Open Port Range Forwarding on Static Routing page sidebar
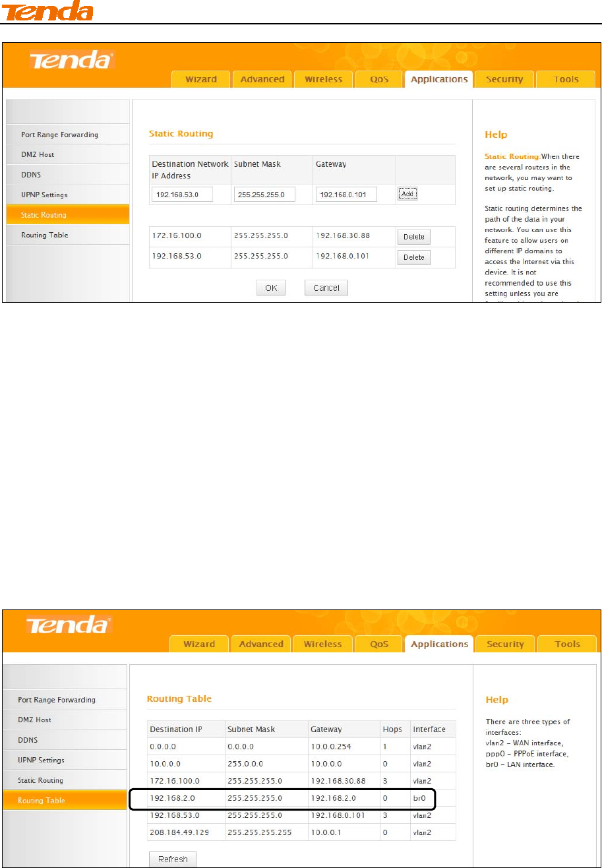Screen dimensions: 602x868 click(67, 135)
